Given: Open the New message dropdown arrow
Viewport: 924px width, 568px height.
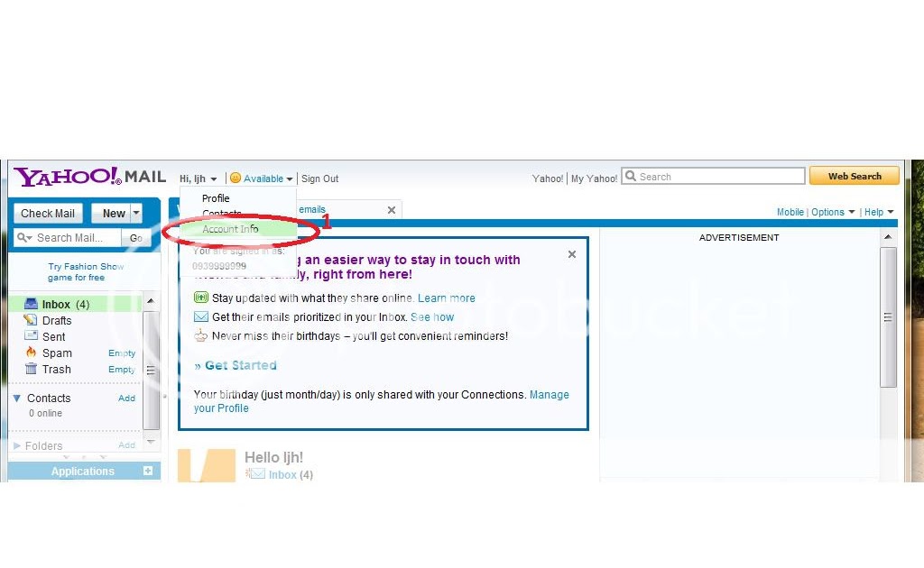Looking at the screenshot, I should (136, 213).
